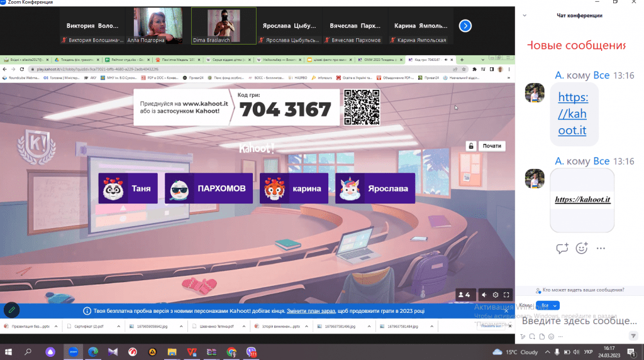Open Zoom from the Windows taskbar
Image resolution: width=644 pixels, height=360 pixels.
coord(72,352)
